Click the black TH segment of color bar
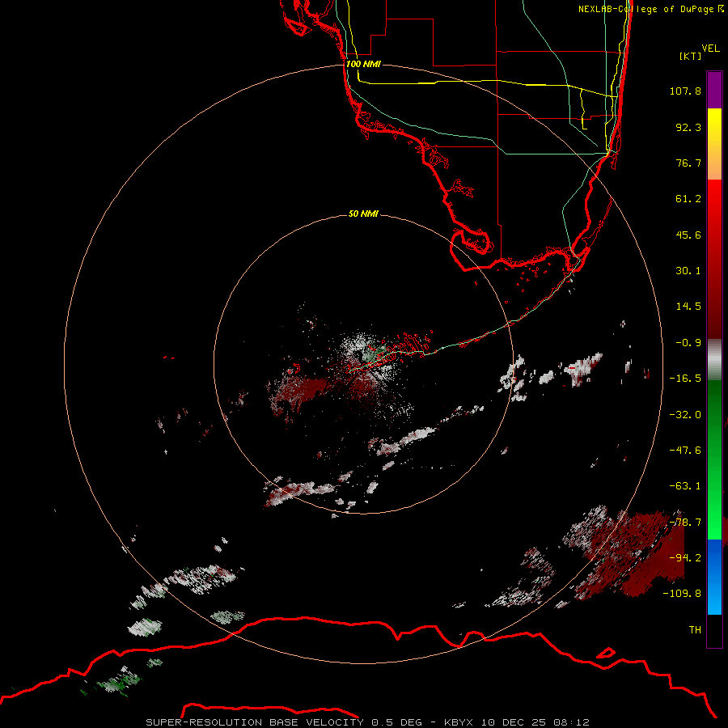This screenshot has width=728, height=728. pyautogui.click(x=714, y=631)
